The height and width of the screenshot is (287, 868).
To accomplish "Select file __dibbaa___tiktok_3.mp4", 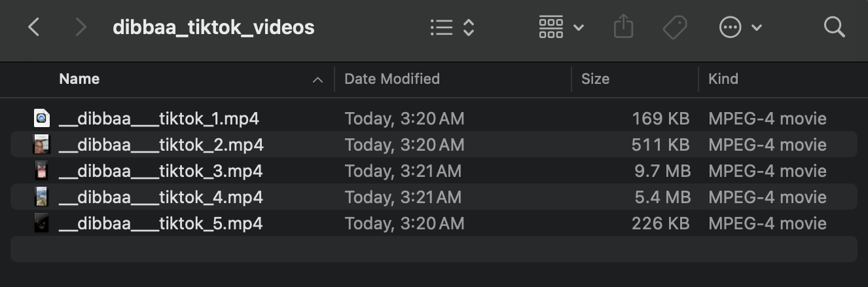I will point(161,171).
